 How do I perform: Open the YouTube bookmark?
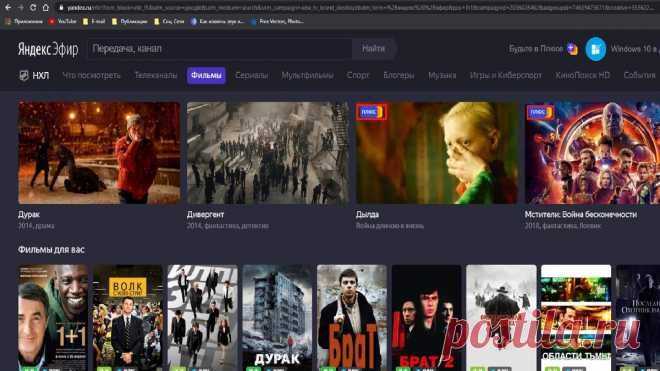click(x=62, y=21)
